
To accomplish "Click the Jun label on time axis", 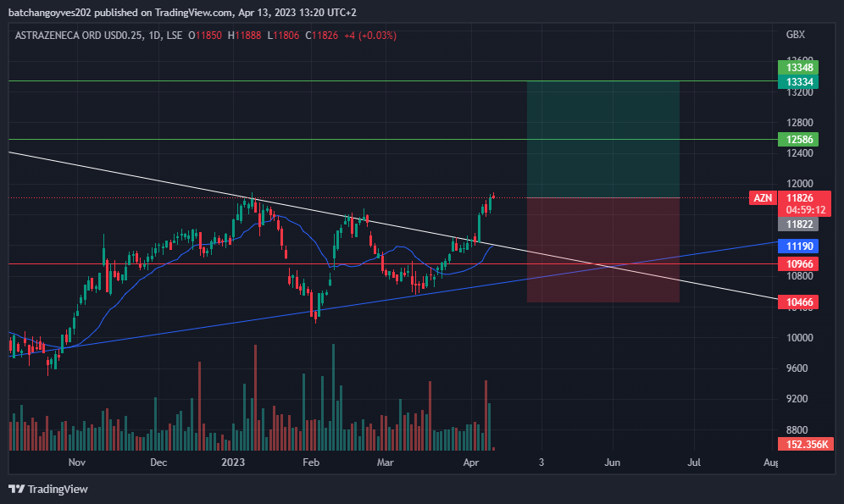I will (x=612, y=462).
